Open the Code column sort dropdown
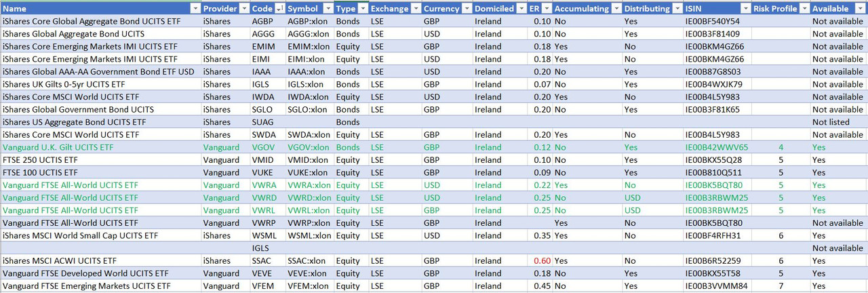Image resolution: width=868 pixels, height=293 pixels. tap(279, 9)
